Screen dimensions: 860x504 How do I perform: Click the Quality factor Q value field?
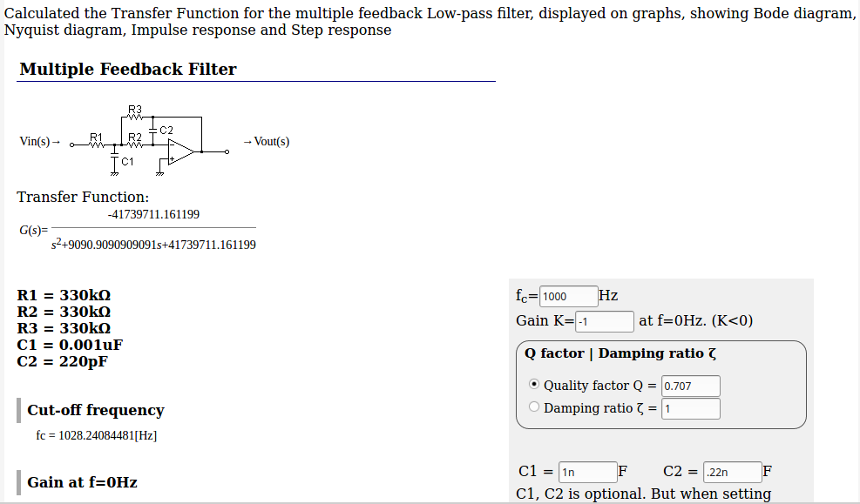click(x=690, y=386)
